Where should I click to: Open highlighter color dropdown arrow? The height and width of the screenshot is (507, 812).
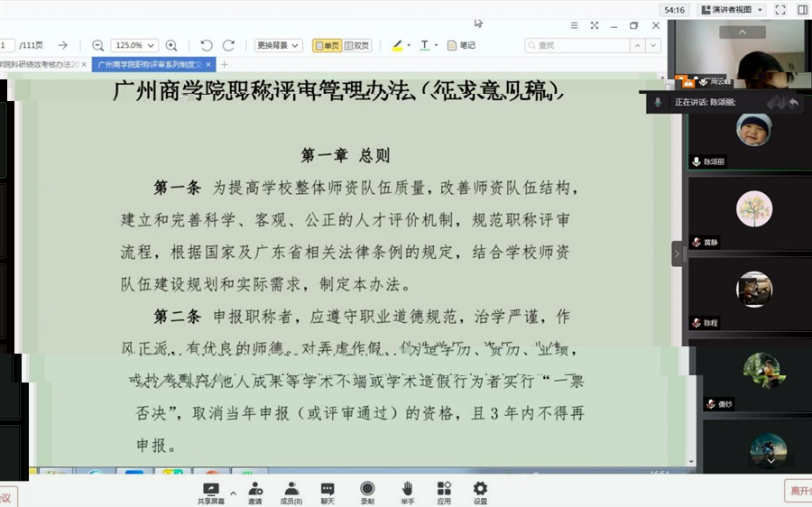click(409, 46)
